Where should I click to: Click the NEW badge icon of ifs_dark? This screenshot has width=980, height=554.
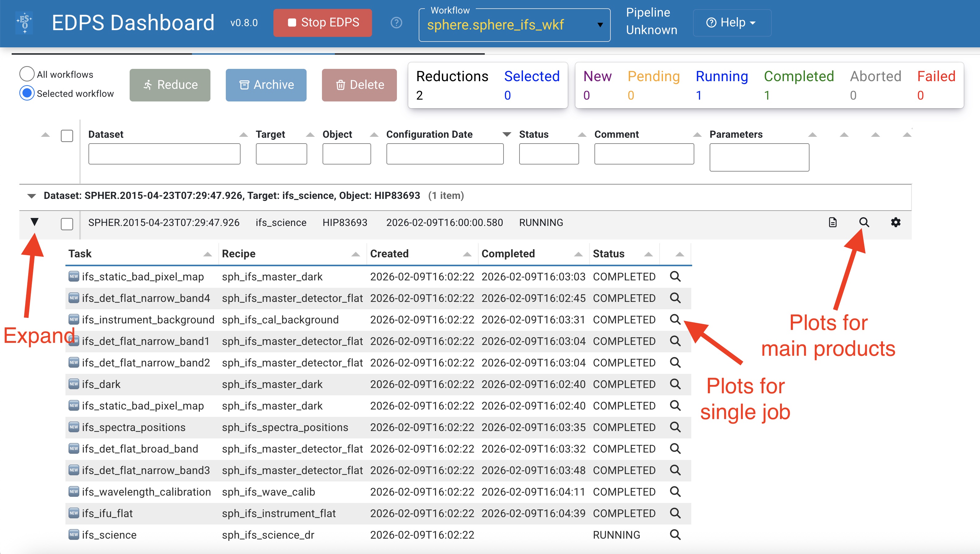(x=74, y=384)
